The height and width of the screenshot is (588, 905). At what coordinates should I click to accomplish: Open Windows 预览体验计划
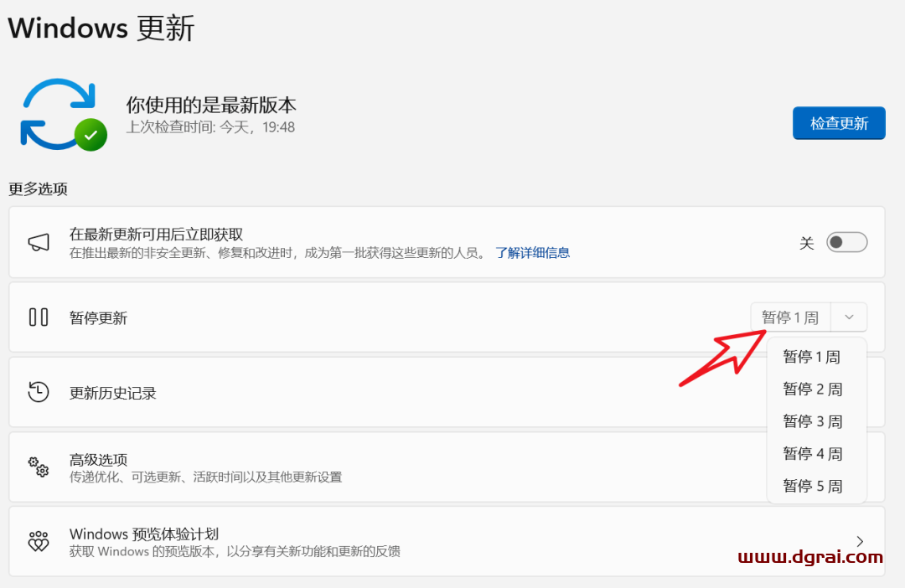447,541
